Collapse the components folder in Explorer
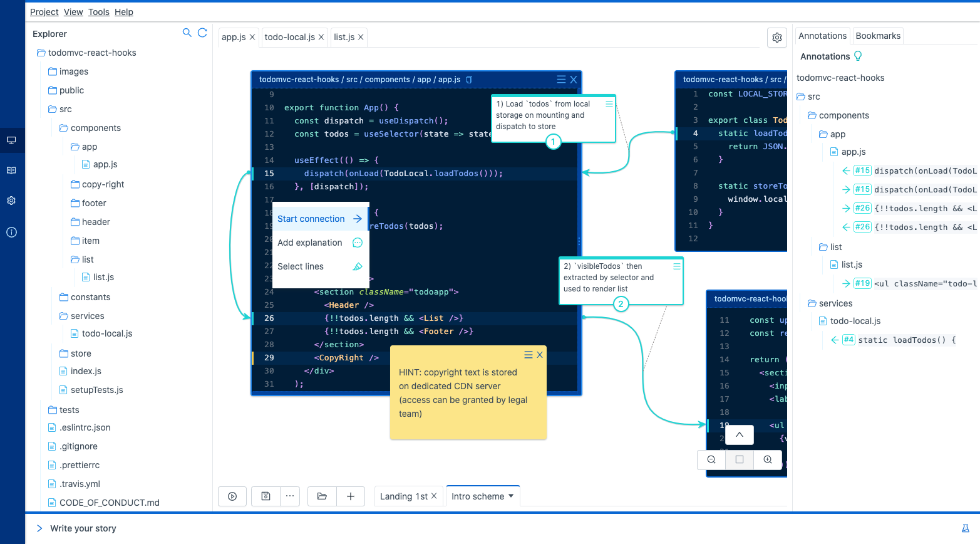 [90, 128]
